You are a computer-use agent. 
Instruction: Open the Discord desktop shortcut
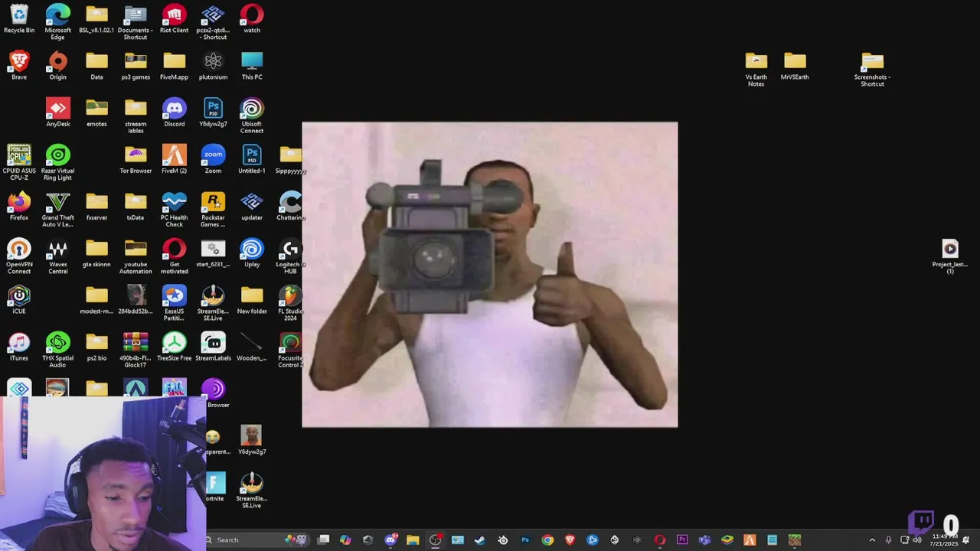point(174,112)
